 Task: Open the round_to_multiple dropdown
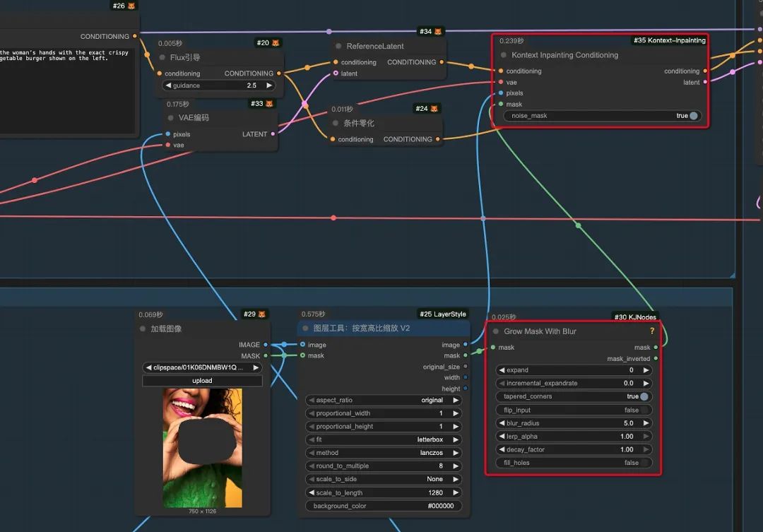pyautogui.click(x=384, y=466)
